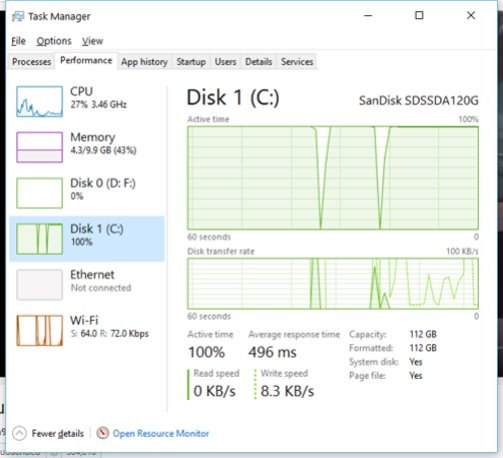This screenshot has width=503, height=458.
Task: Select Memory 4.3/9.9 GB (43%) label
Action: pos(103,143)
